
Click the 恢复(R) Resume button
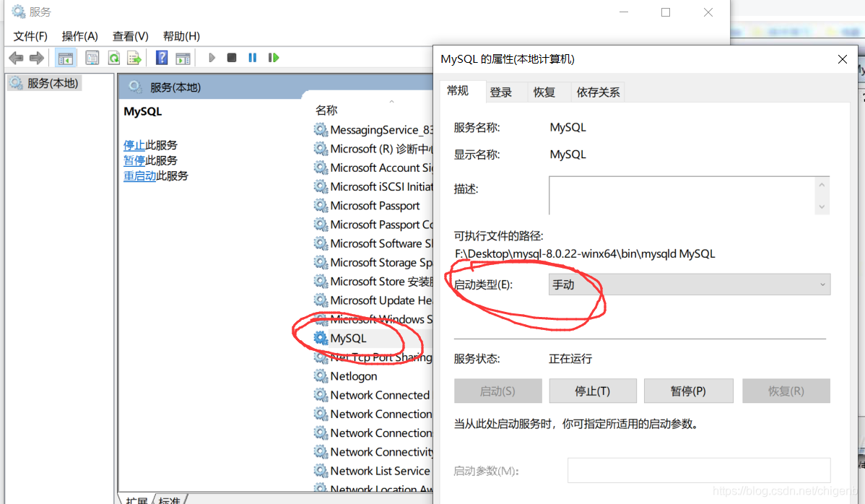786,391
